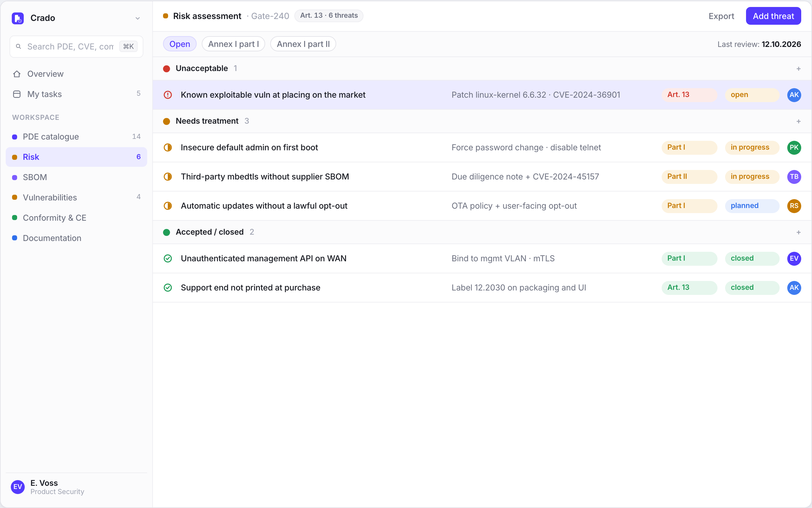Click the Crado app logo icon

pyautogui.click(x=18, y=18)
